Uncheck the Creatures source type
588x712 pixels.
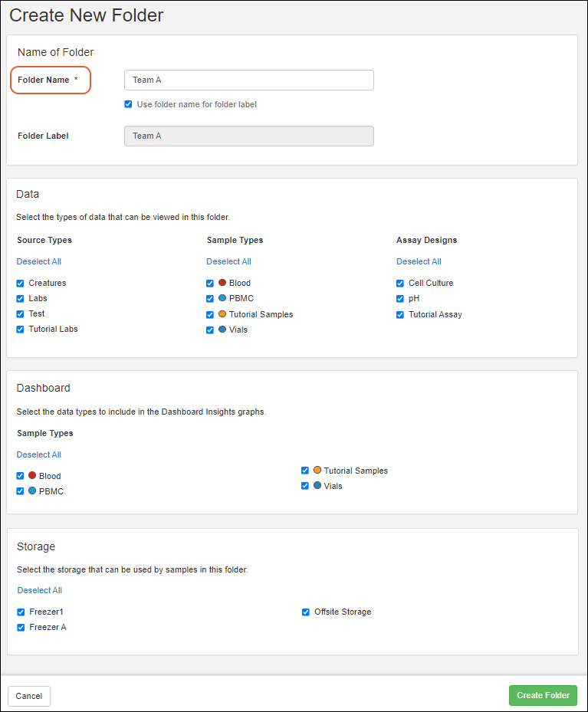[x=21, y=284]
